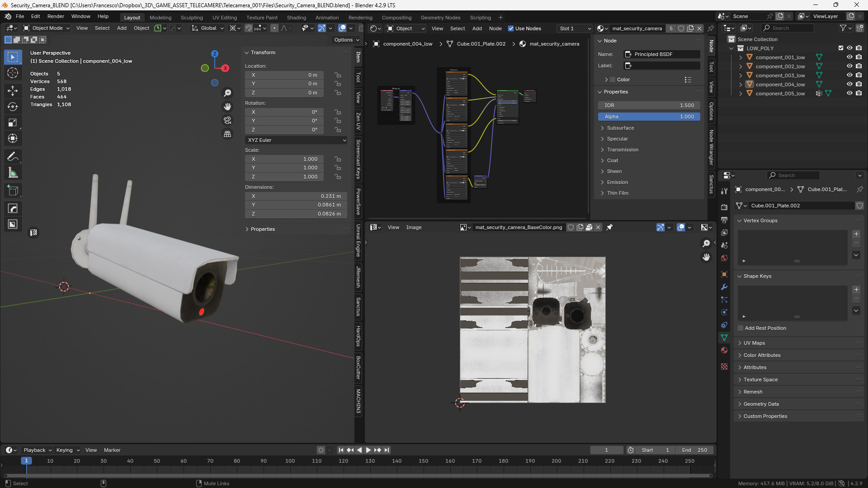Select the Add Cube tool
Viewport: 868px width, 488px height.
click(13, 191)
